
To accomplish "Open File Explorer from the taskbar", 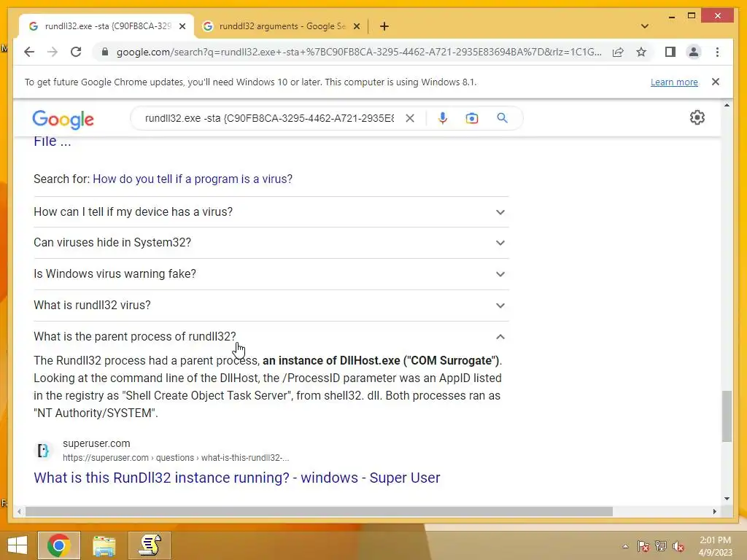I will [104, 545].
